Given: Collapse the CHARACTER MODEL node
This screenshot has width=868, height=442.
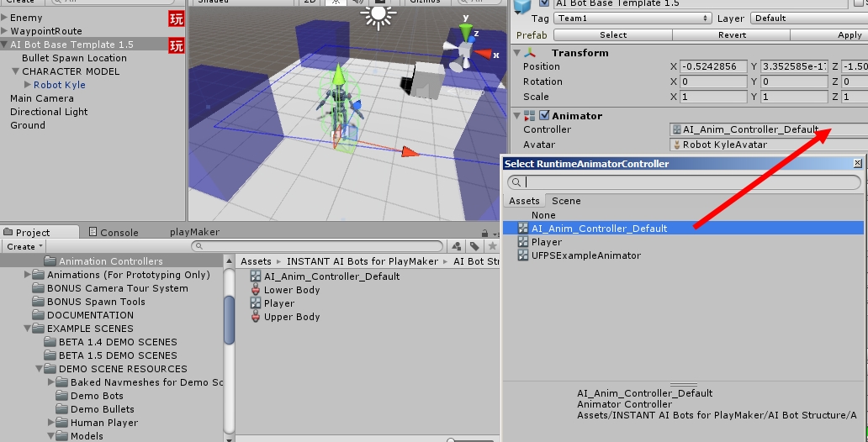Looking at the screenshot, I should click(x=15, y=71).
